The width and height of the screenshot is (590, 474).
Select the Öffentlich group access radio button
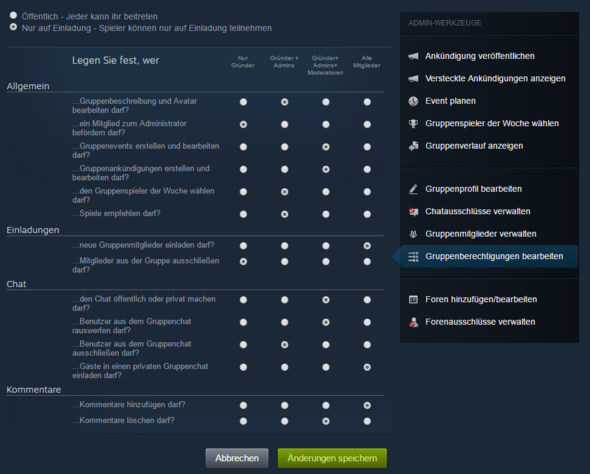[14, 15]
